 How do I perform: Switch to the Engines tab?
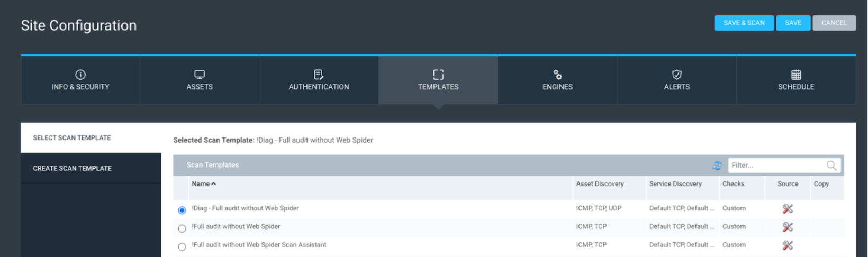pos(557,80)
